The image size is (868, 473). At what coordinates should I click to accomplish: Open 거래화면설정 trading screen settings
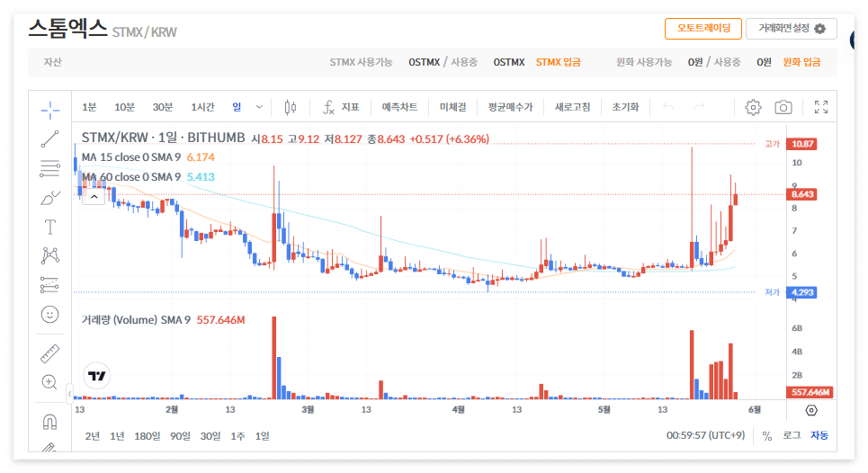pyautogui.click(x=791, y=28)
